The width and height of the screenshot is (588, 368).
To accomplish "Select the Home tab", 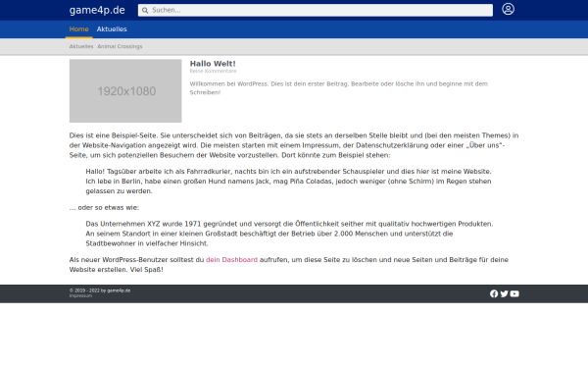I will [x=78, y=29].
